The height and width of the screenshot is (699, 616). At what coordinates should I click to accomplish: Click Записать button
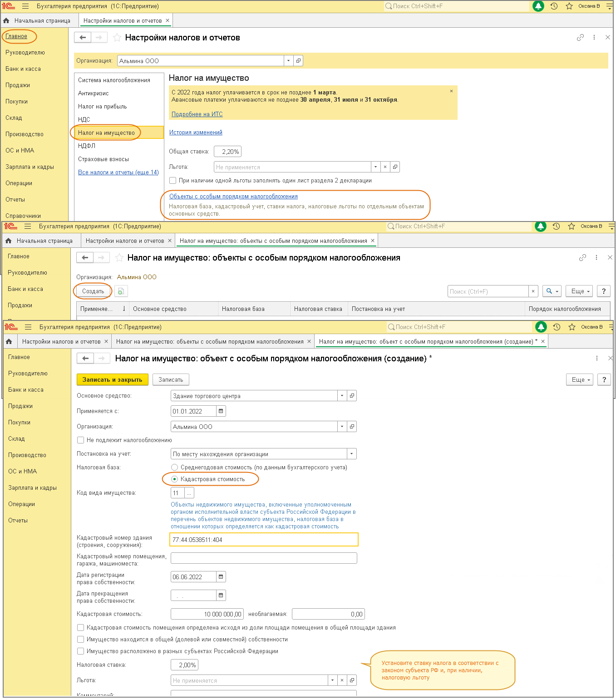(171, 380)
